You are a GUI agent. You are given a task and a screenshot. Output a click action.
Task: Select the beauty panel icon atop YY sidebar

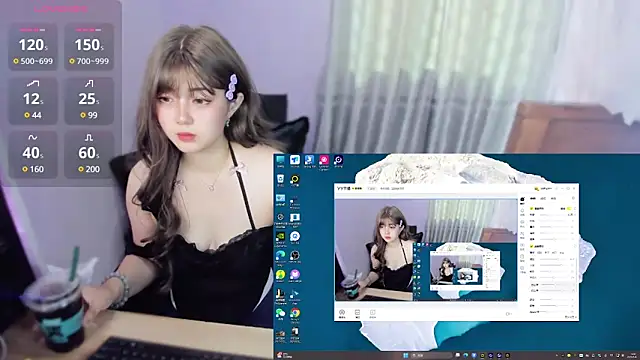tap(522, 200)
